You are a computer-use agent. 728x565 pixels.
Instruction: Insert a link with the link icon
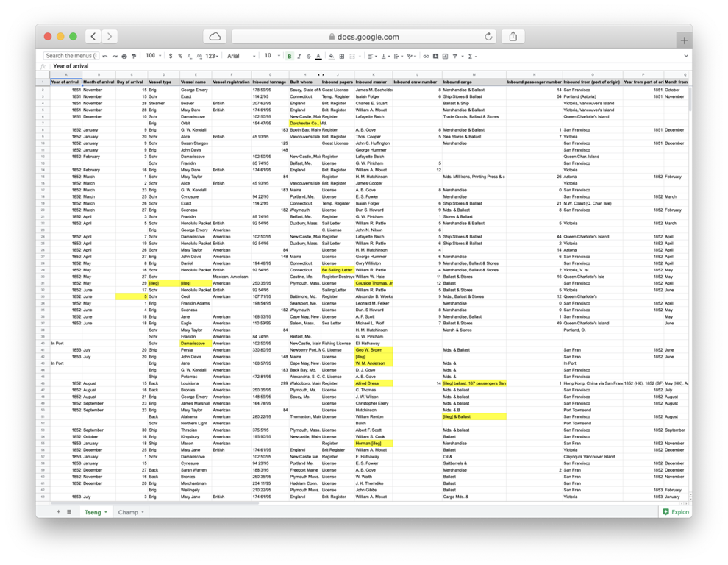(427, 56)
